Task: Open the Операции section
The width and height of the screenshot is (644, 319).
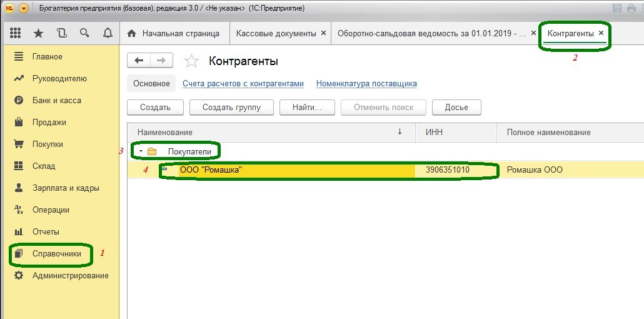Action: point(51,210)
